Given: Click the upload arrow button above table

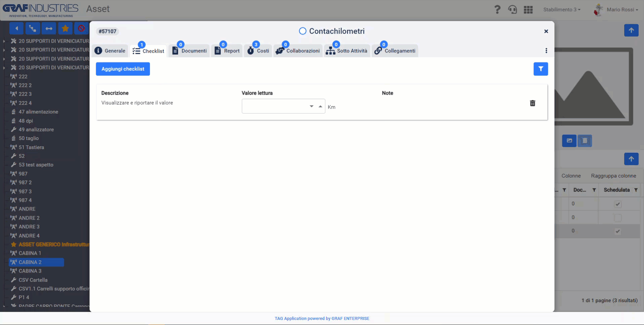Looking at the screenshot, I should 631,159.
